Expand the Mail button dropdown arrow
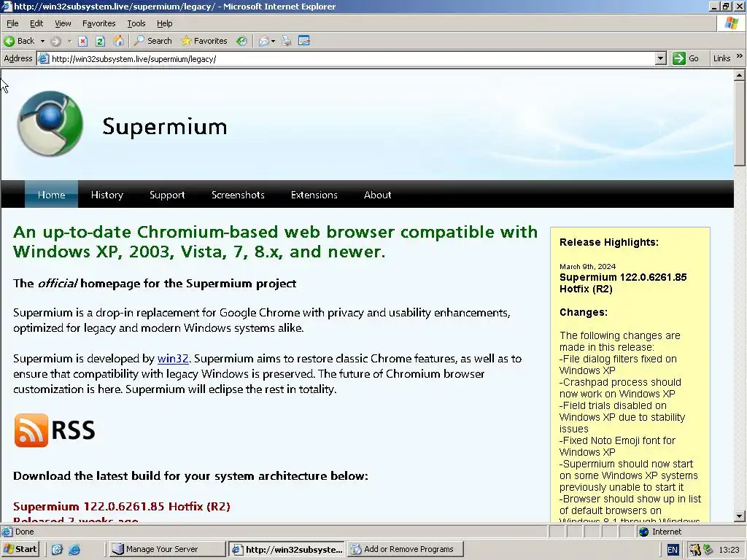The width and height of the screenshot is (747, 560). coord(273,41)
